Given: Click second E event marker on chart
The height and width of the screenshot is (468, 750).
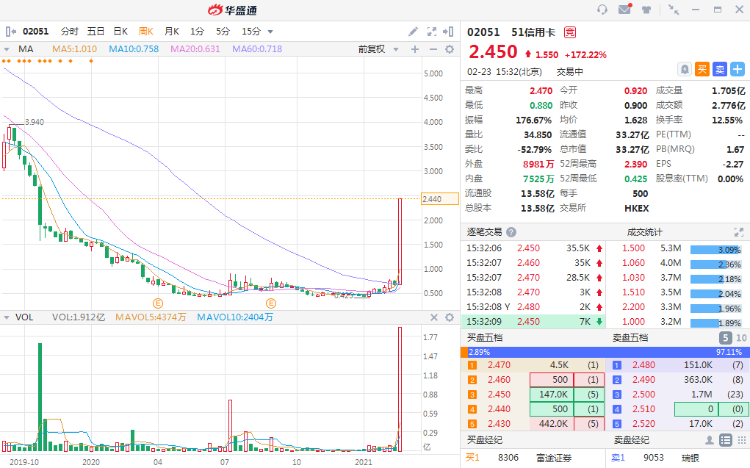Looking at the screenshot, I should click(271, 303).
